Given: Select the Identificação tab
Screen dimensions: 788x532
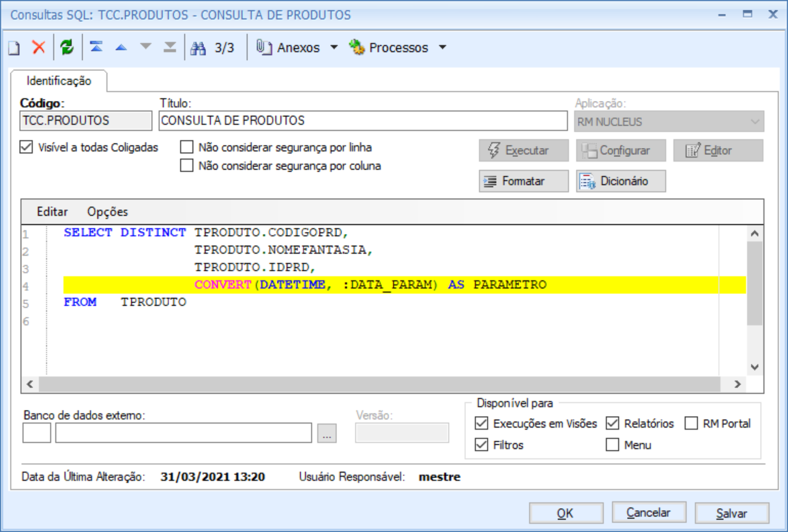Looking at the screenshot, I should (x=59, y=81).
